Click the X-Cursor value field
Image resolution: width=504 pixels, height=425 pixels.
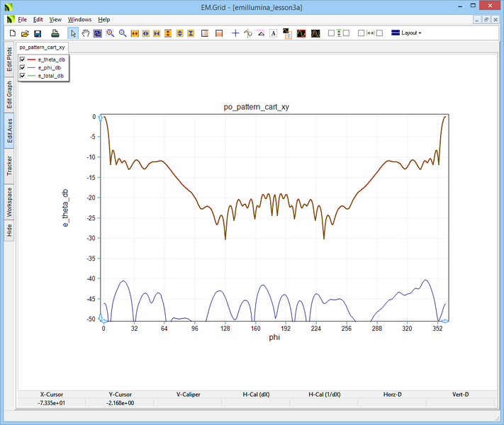tap(52, 402)
